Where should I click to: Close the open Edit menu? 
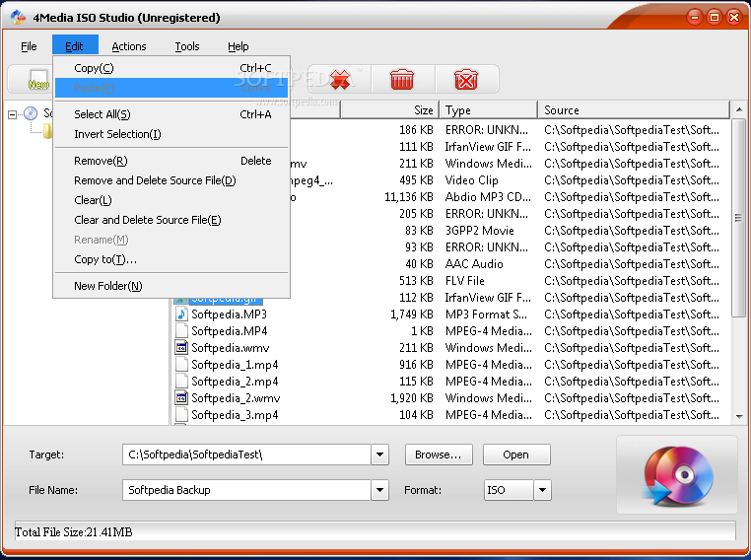[75, 46]
